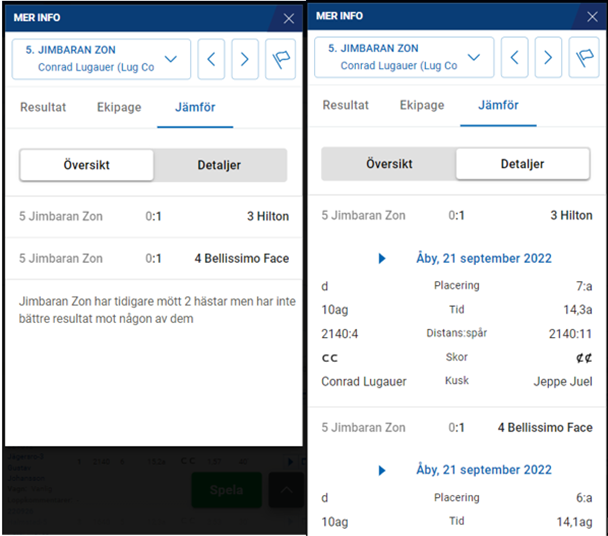This screenshot has height=536, width=608.
Task: Click 4 Bellissimo Face name in right panel
Action: (x=545, y=427)
